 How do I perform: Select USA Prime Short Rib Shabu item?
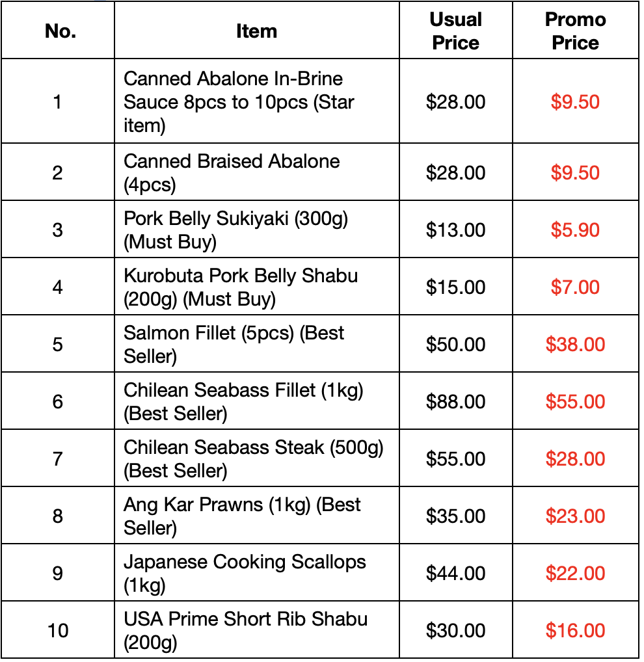coord(245,630)
